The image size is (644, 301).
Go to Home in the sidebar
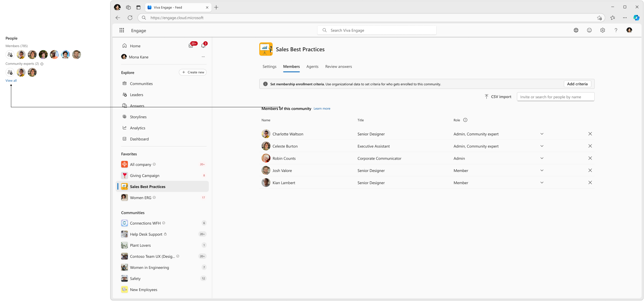click(x=135, y=46)
